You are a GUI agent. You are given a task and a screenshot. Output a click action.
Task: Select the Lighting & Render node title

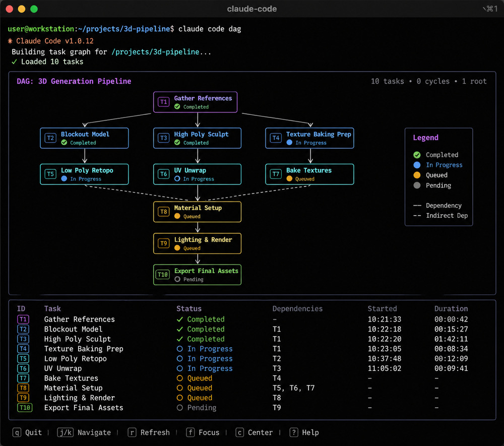(203, 240)
